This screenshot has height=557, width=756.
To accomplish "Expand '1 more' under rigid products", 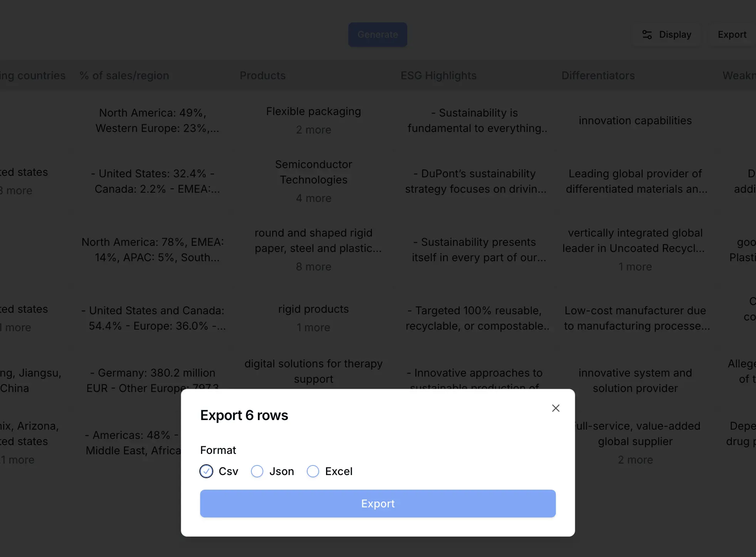I will [x=313, y=327].
